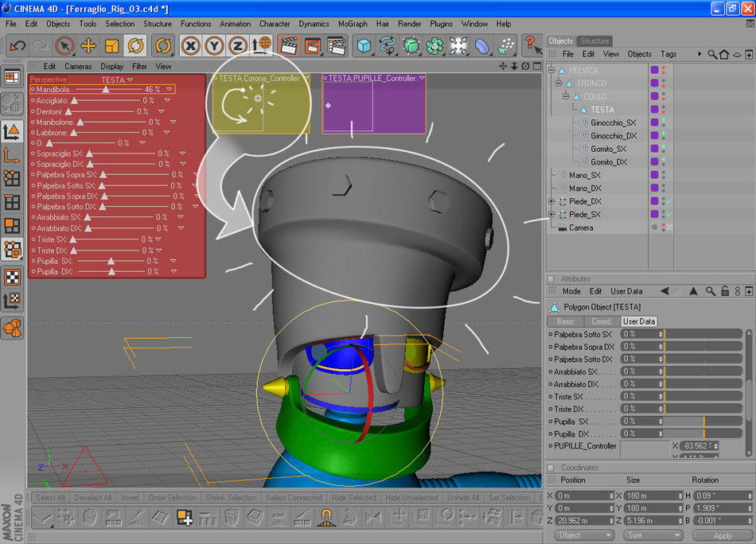Switch to Model mode in left sidebar
Image resolution: width=756 pixels, height=544 pixels.
click(x=12, y=131)
